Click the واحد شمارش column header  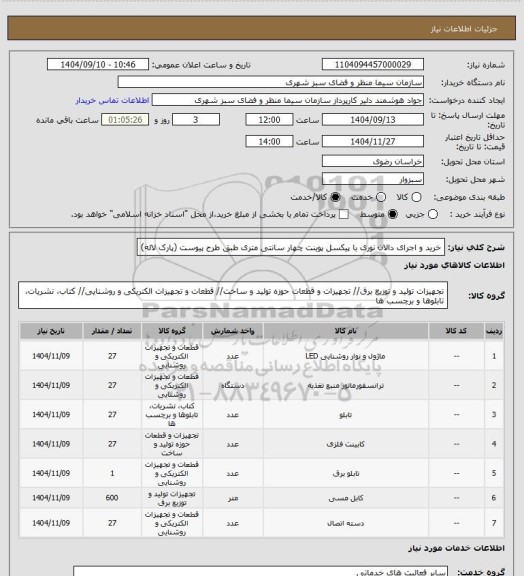(233, 331)
